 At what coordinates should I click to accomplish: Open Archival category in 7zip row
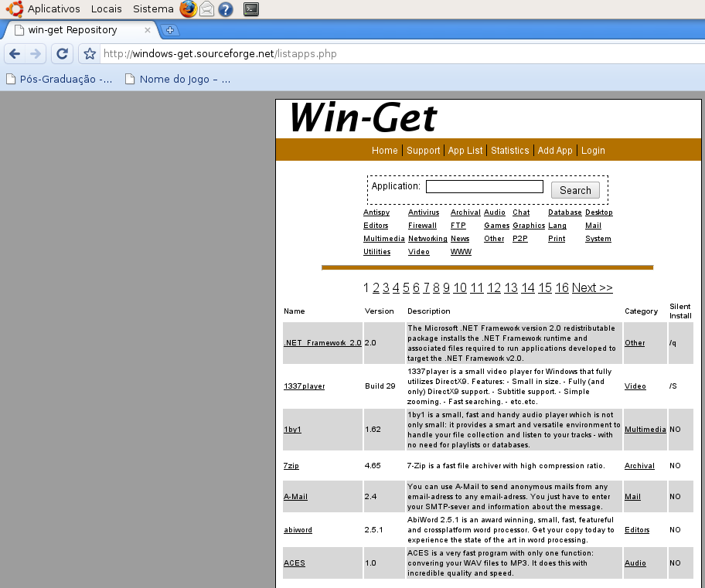[x=639, y=466]
